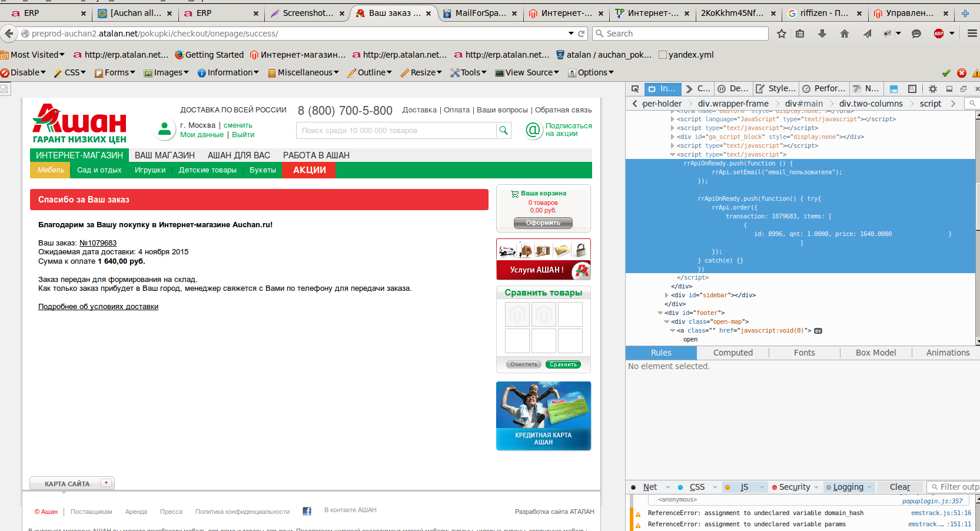Open the user profile avatar icon
The width and height of the screenshot is (980, 531).
pyautogui.click(x=165, y=129)
